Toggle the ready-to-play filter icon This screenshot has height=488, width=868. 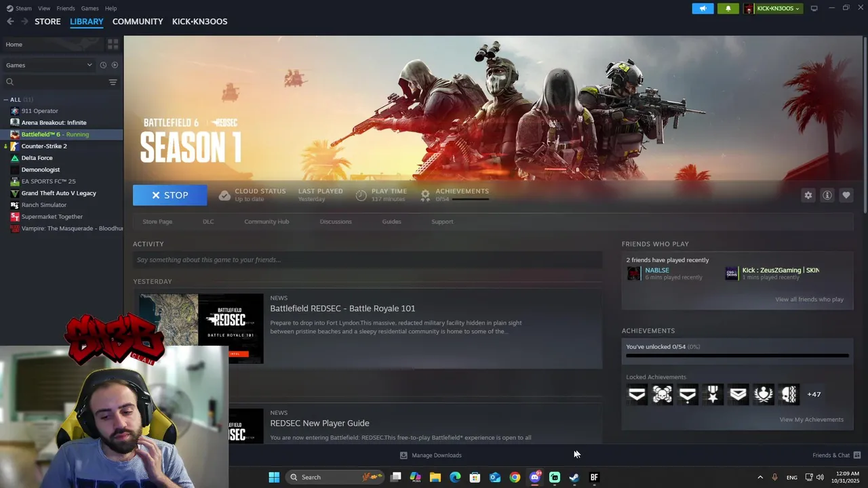click(x=115, y=65)
